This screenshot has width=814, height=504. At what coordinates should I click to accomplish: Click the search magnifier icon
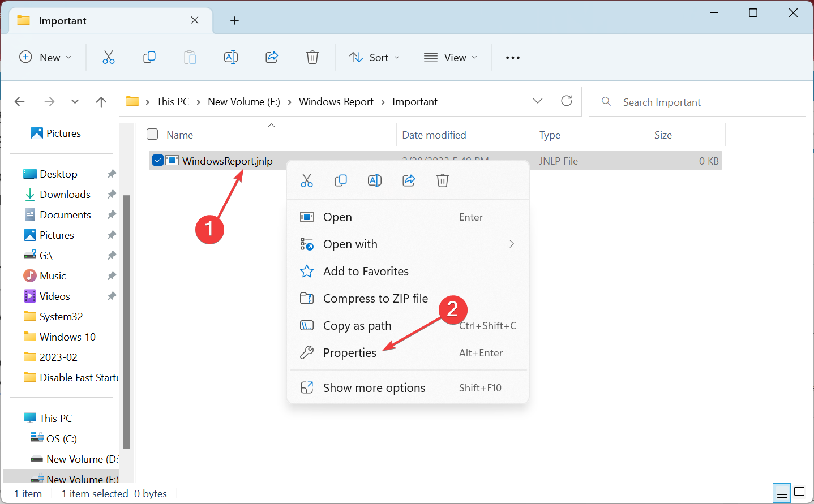pyautogui.click(x=606, y=101)
